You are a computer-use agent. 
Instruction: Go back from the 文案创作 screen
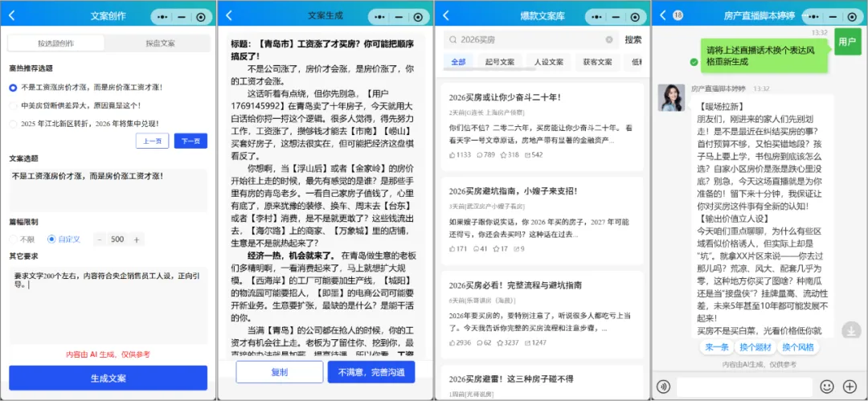click(12, 16)
